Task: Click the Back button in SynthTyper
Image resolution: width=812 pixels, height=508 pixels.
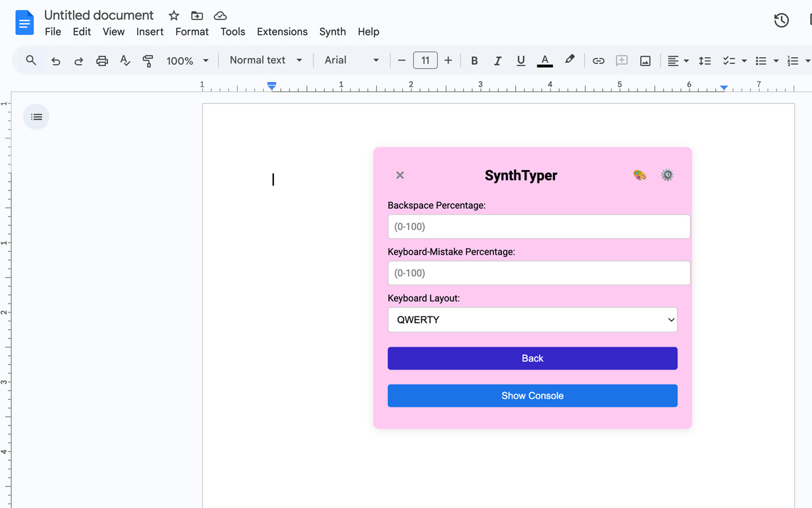Action: (532, 358)
